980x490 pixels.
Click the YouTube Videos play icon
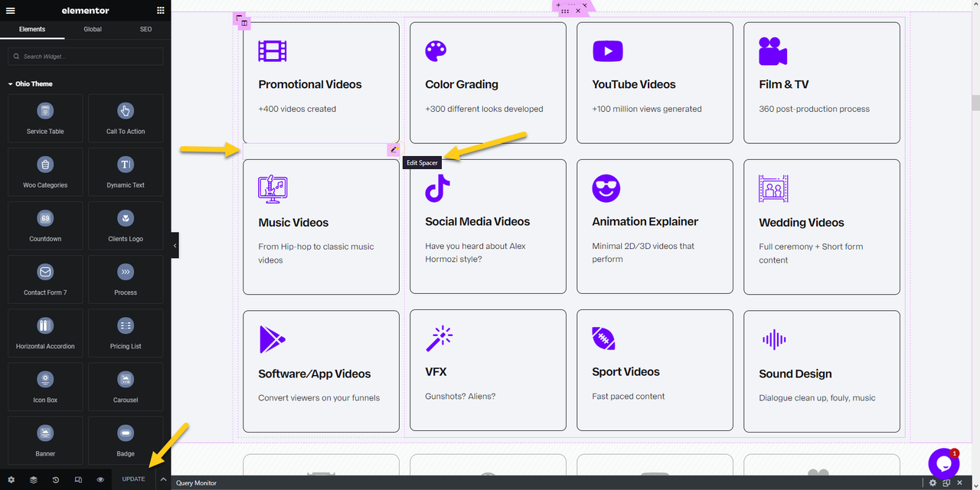[607, 51]
